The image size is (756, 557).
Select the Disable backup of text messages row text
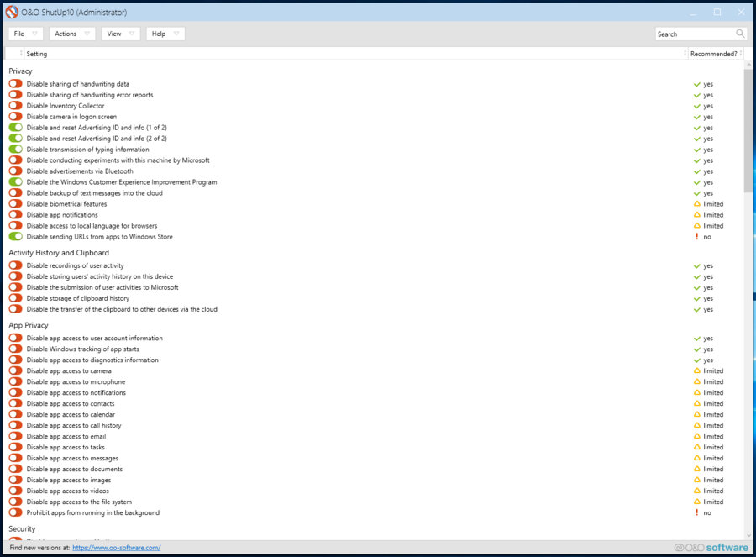coord(94,193)
